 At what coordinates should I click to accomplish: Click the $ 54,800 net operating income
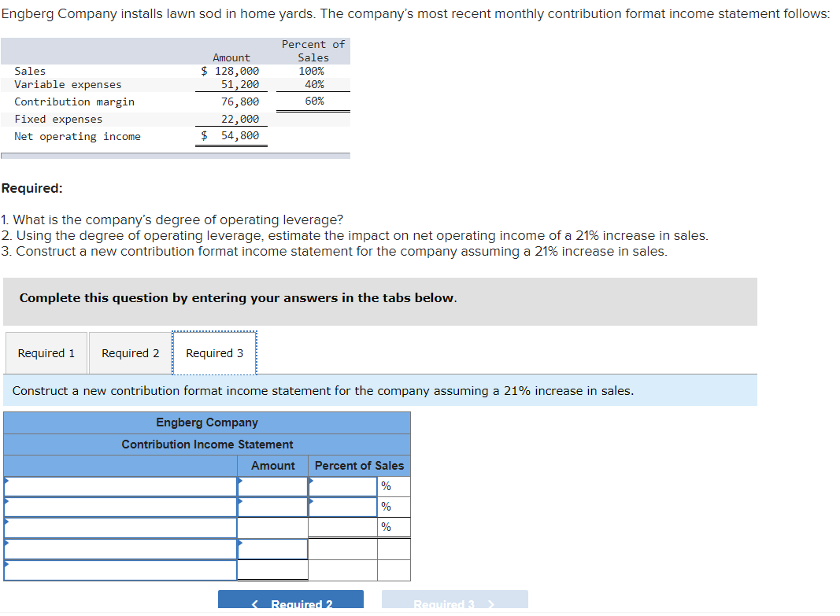click(x=230, y=135)
